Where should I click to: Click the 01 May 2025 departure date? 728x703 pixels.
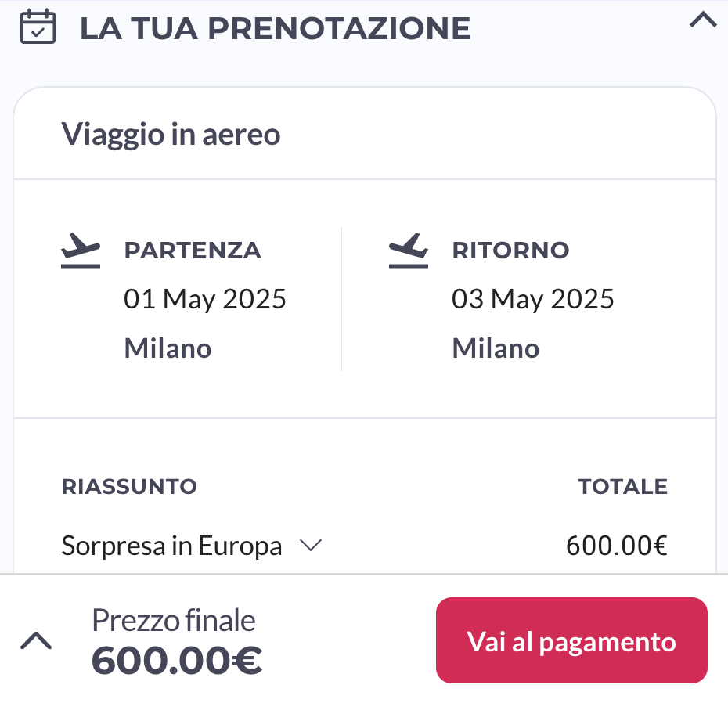(x=205, y=298)
